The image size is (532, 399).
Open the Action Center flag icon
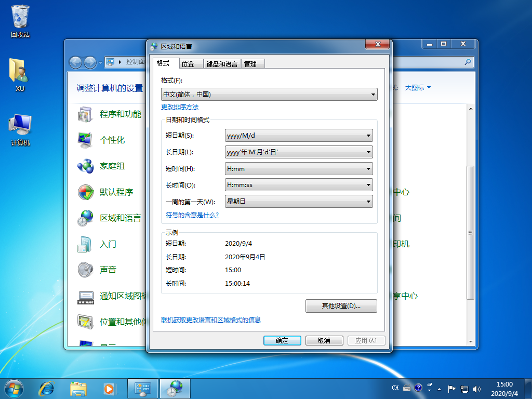tap(451, 389)
